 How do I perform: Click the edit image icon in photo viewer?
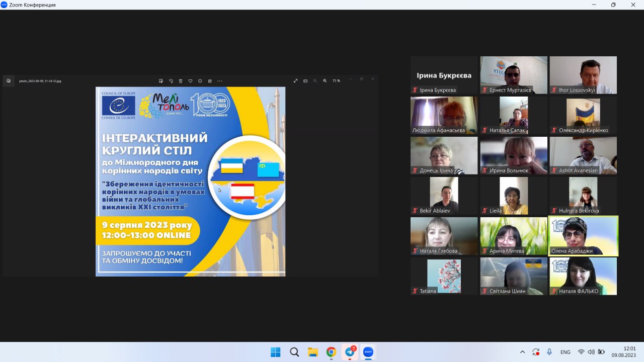(x=161, y=81)
